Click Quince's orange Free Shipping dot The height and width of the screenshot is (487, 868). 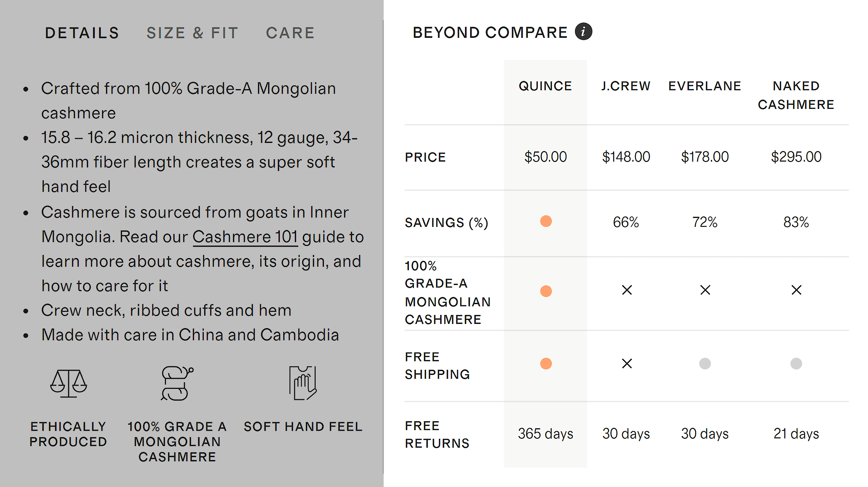point(546,364)
